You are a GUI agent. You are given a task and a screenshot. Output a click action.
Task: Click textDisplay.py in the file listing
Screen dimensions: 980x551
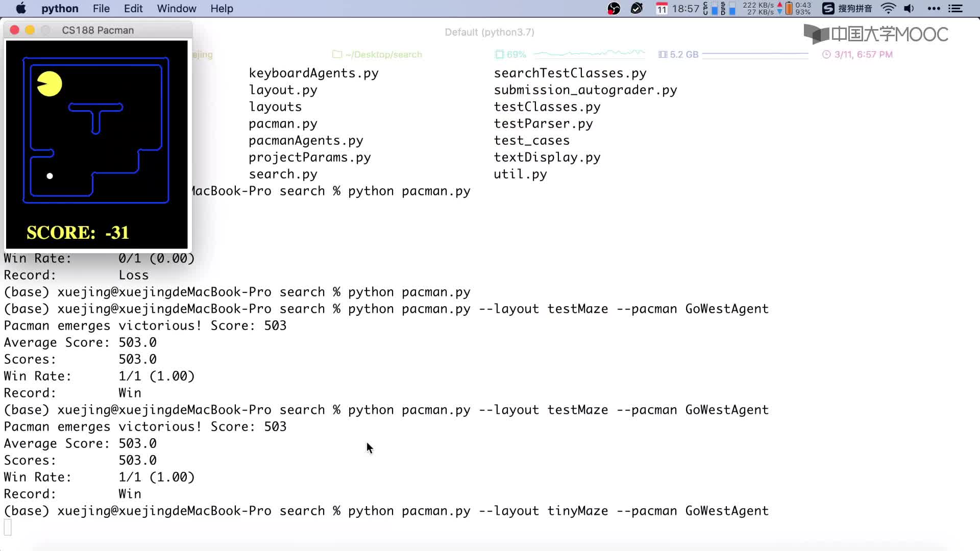click(547, 158)
